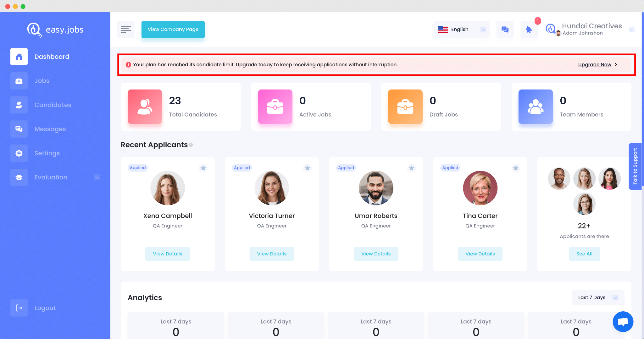Star applicant Tina Carter
Viewport: 644px width, 339px height.
tap(516, 168)
